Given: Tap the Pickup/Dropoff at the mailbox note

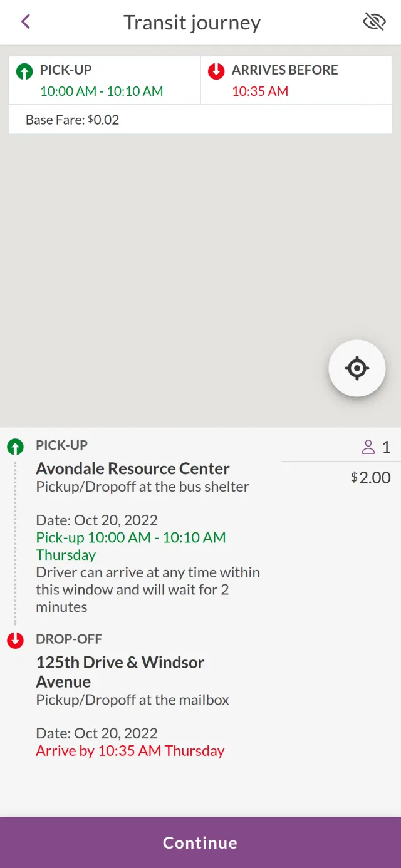Looking at the screenshot, I should click(133, 700).
